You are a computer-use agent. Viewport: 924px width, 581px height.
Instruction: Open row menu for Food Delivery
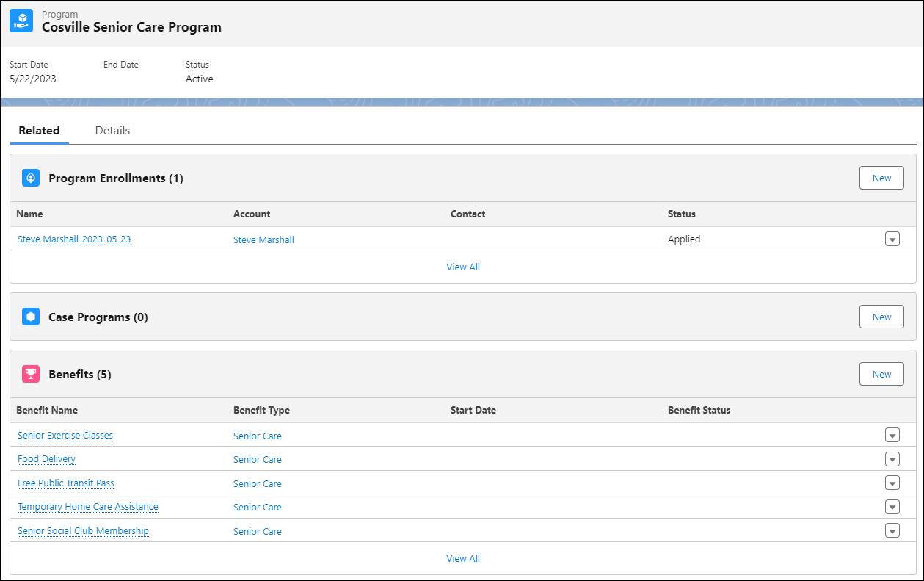(892, 459)
